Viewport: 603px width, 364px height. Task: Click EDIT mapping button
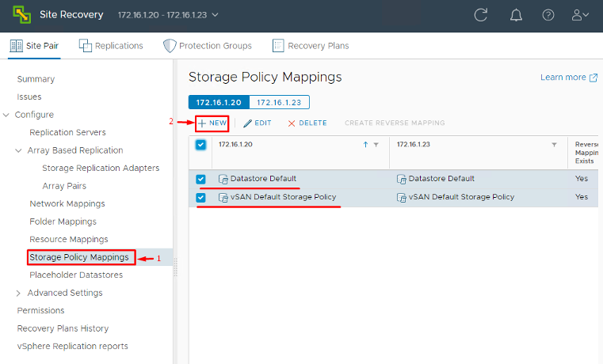coord(258,123)
